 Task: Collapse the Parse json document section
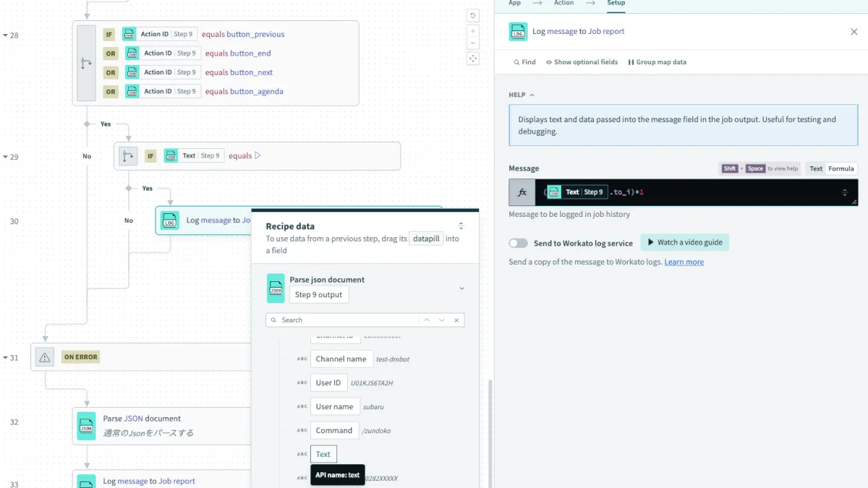(x=462, y=288)
